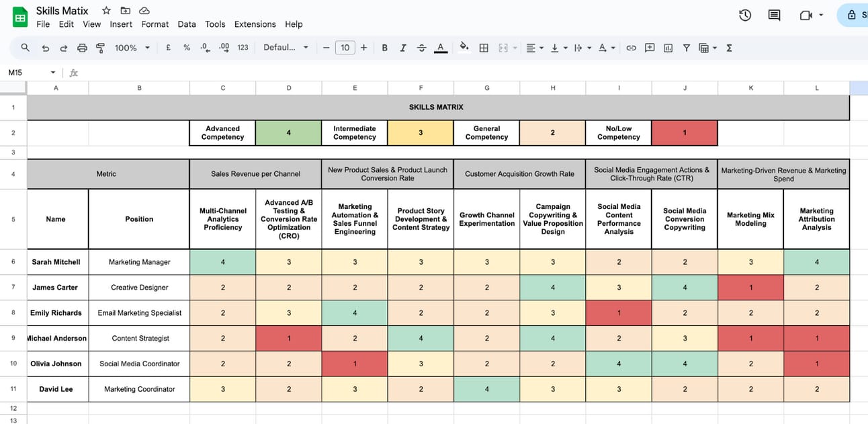Open the Google Sheets home icon
Viewport: 868px width, 424px height.
click(x=20, y=17)
